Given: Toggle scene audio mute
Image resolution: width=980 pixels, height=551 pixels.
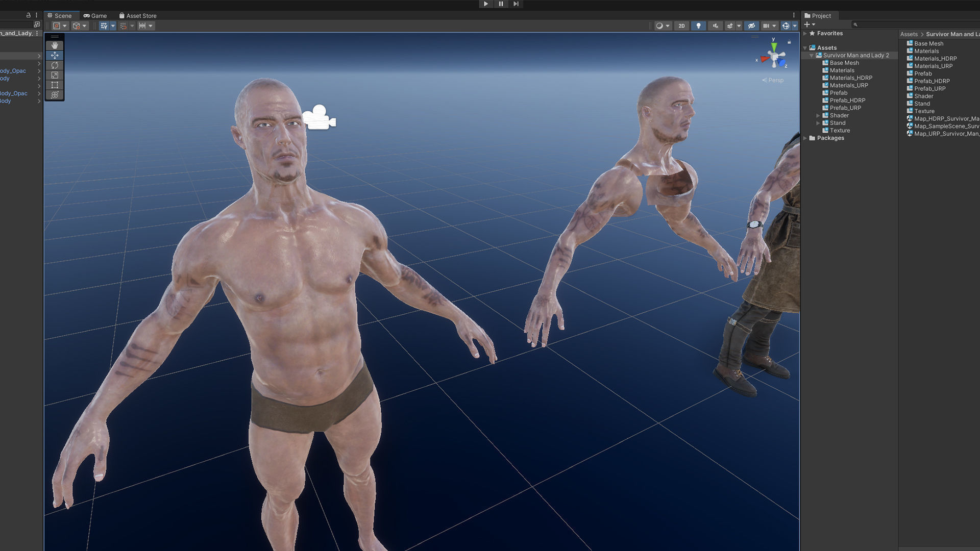Looking at the screenshot, I should point(715,26).
